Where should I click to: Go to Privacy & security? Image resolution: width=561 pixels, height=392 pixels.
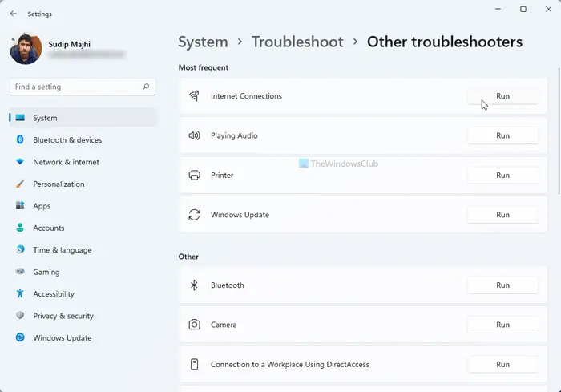click(x=83, y=316)
